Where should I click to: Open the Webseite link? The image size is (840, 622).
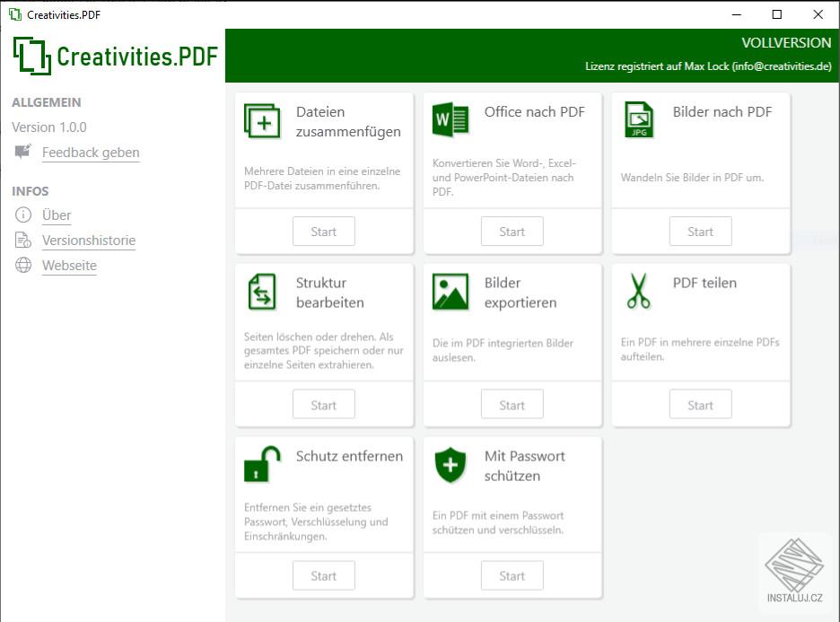click(70, 266)
